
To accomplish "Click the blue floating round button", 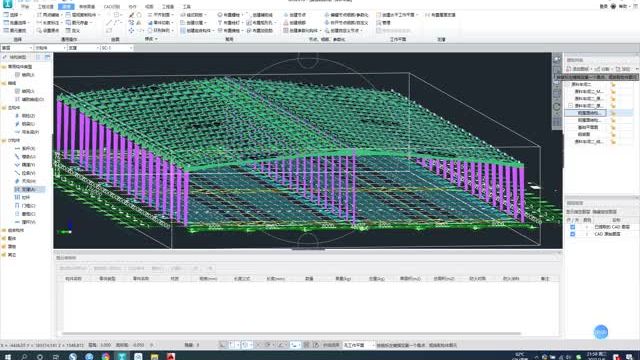I will 600,332.
